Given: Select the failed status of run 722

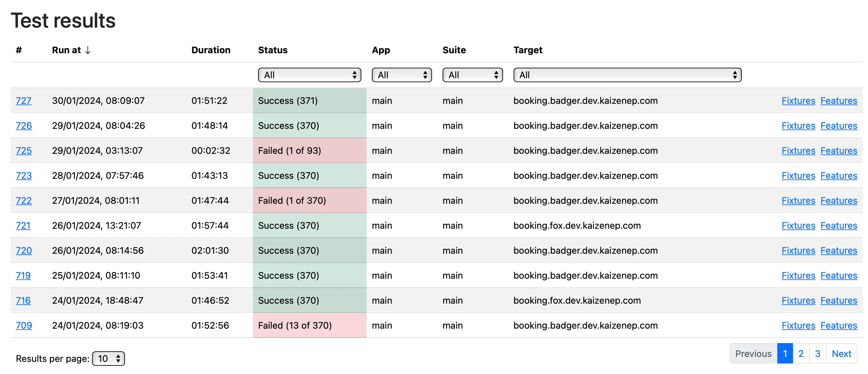Looking at the screenshot, I should [x=292, y=200].
